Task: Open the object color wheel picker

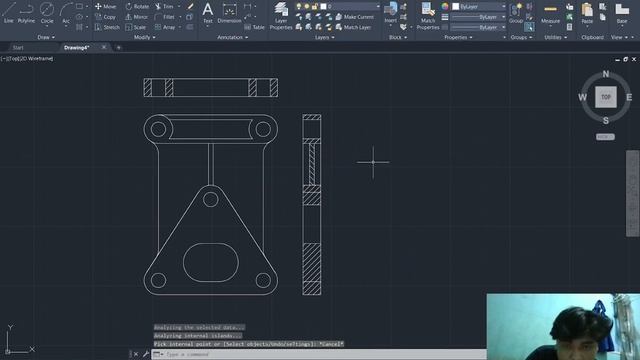Action: click(x=445, y=7)
